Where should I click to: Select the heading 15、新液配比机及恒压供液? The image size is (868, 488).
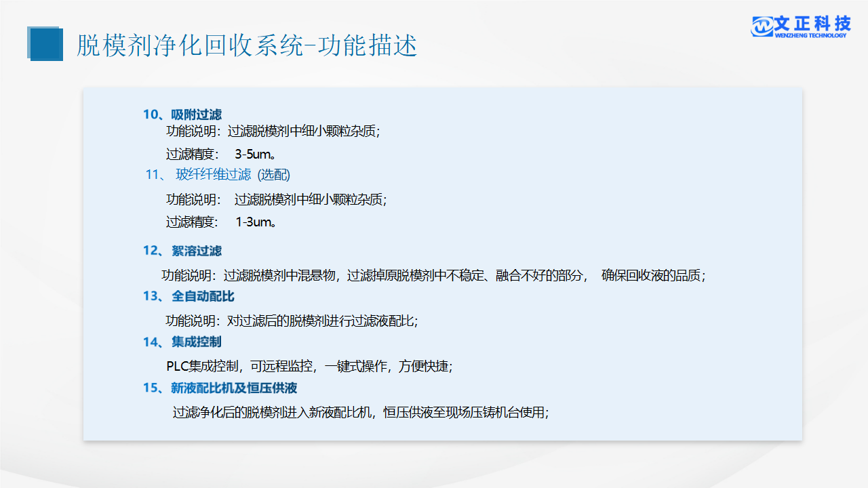click(220, 388)
